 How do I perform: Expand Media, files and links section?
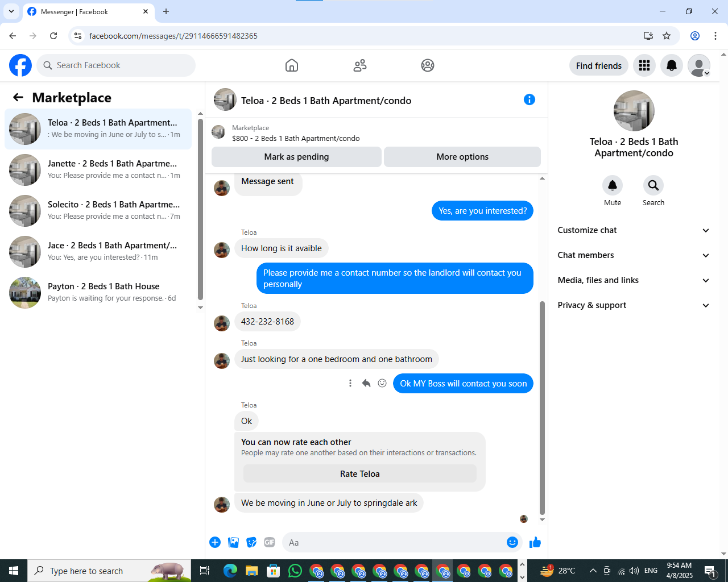coord(634,280)
